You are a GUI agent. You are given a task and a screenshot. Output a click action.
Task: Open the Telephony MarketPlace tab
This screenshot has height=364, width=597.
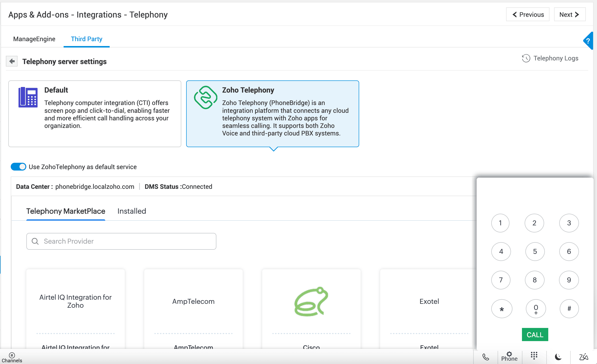point(66,211)
